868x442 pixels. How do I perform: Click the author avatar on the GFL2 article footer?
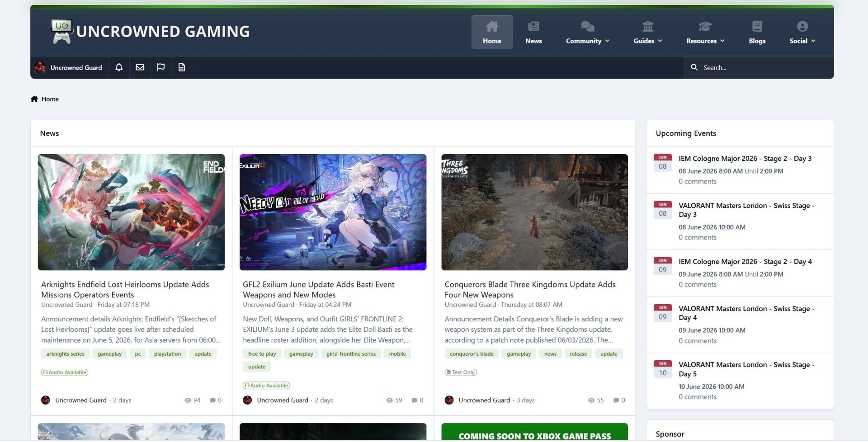[x=247, y=400]
